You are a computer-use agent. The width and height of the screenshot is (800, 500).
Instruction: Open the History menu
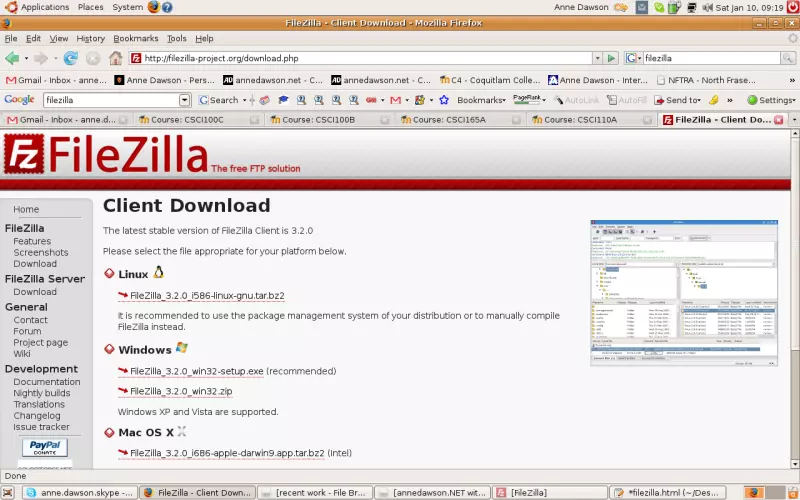[x=90, y=38]
